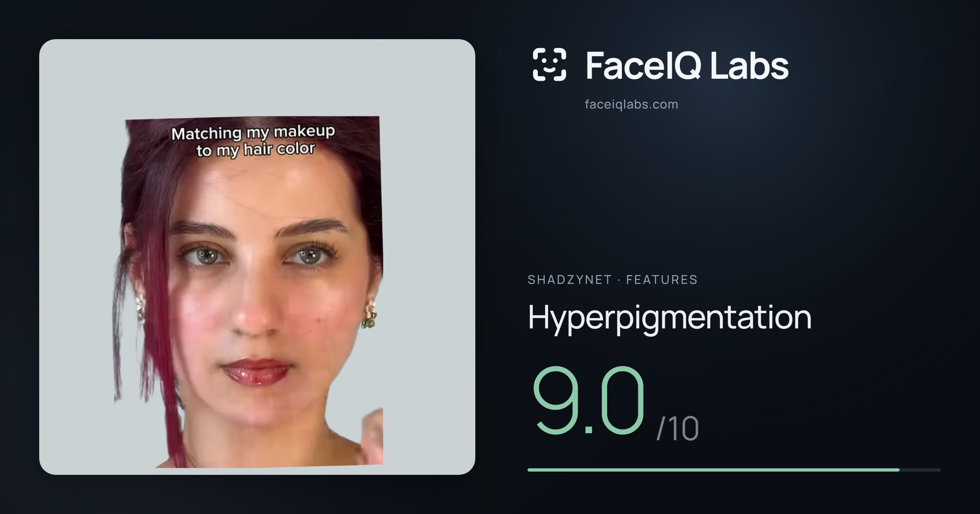980x514 pixels.
Task: Click the /10 score denominator
Action: pos(677,428)
